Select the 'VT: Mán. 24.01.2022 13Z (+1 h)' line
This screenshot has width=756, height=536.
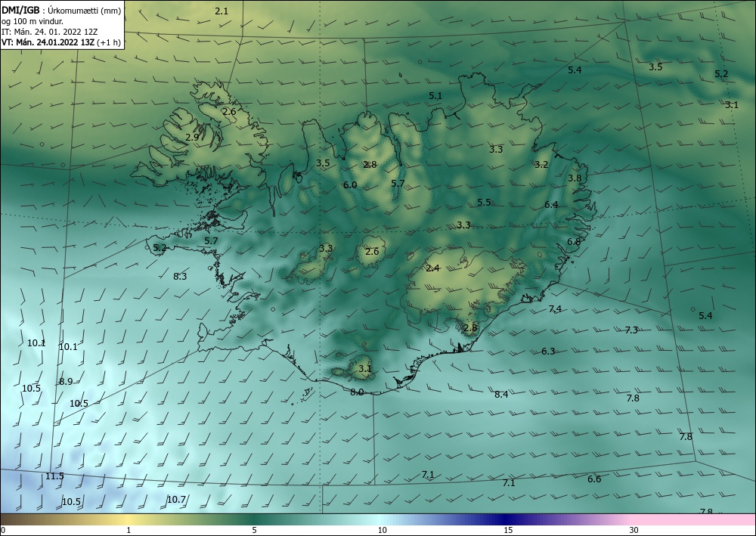point(61,42)
